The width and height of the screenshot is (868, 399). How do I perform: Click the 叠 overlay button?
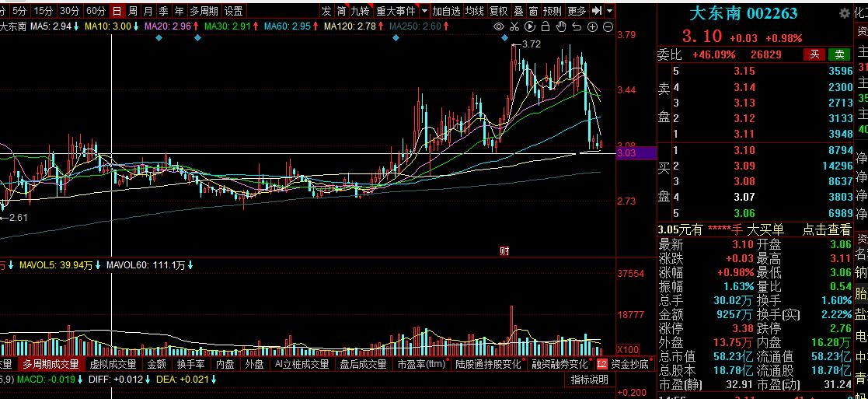[518, 11]
